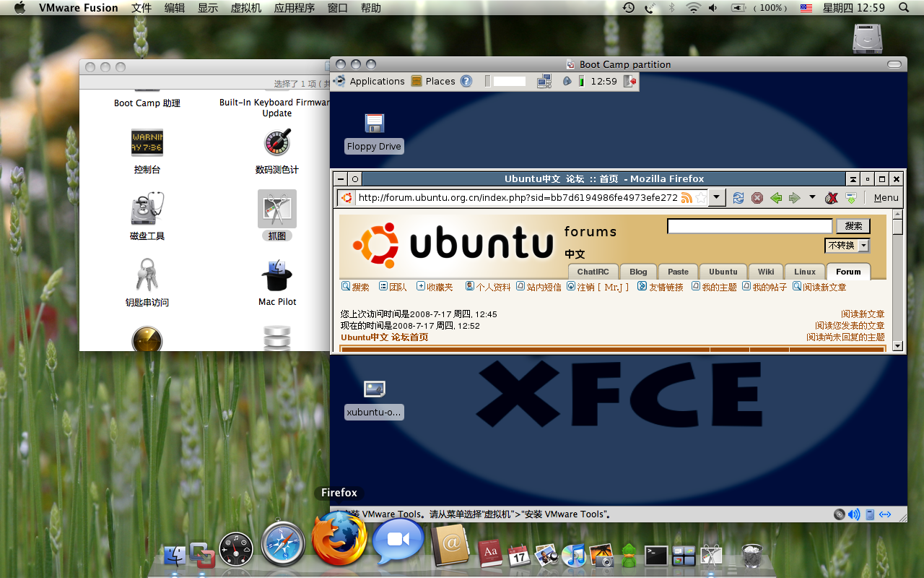Open iChat video bubble in Dock
Screen dimensions: 924x578
[x=398, y=540]
